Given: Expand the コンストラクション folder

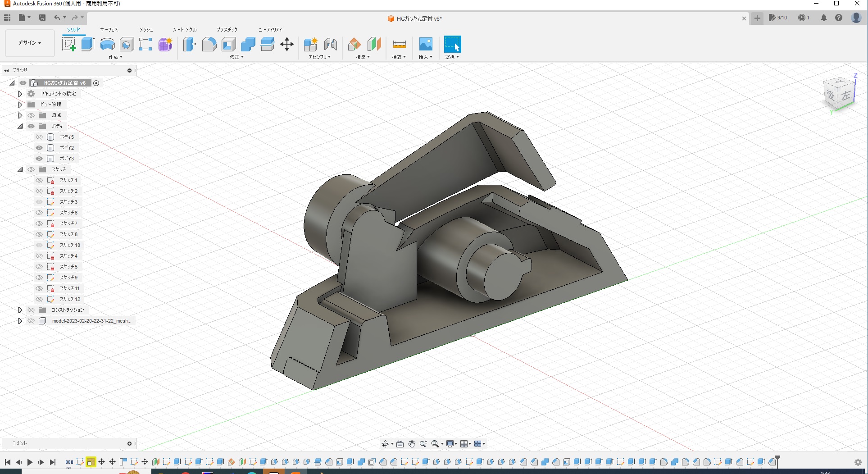Looking at the screenshot, I should click(20, 310).
